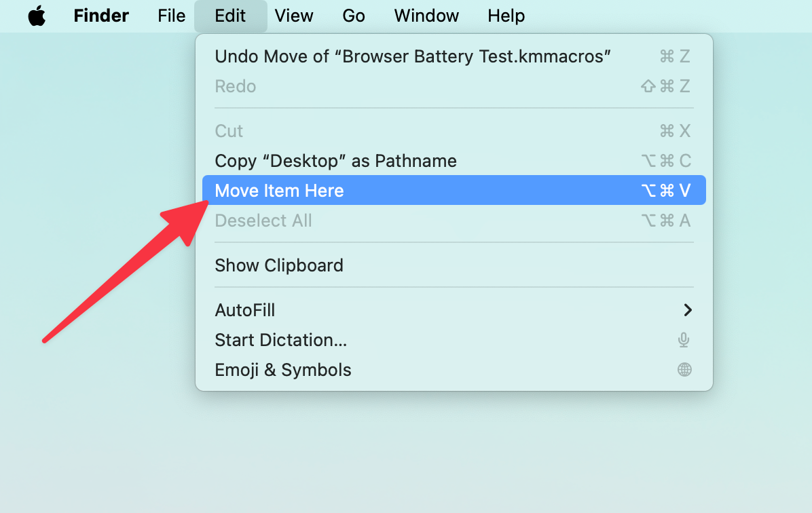The image size is (812, 513).
Task: Click the disabled Cut menu item
Action: [x=229, y=131]
